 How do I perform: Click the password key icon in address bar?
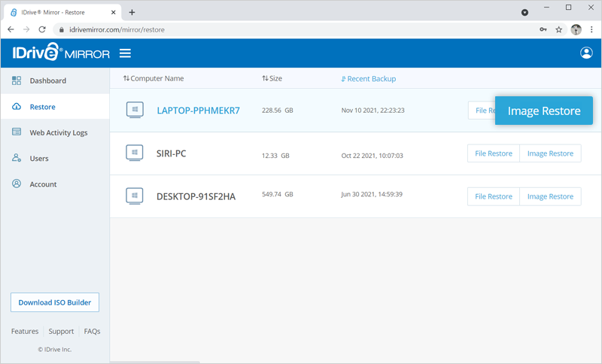click(543, 29)
